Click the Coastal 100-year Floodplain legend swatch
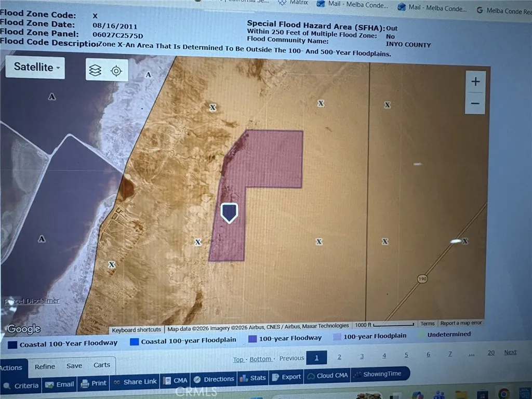The width and height of the screenshot is (532, 399). (135, 342)
